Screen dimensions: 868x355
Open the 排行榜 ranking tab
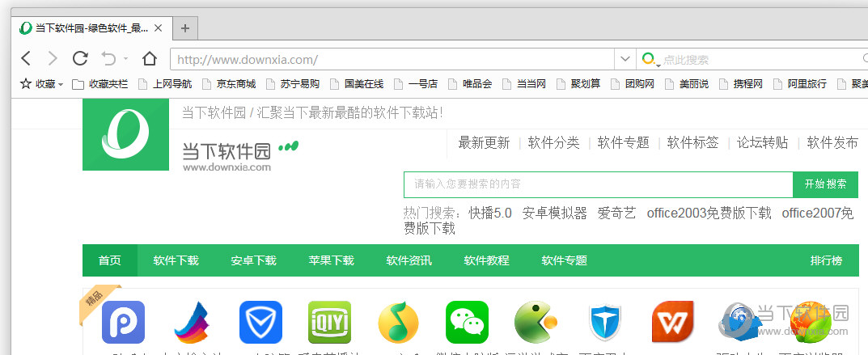click(827, 260)
